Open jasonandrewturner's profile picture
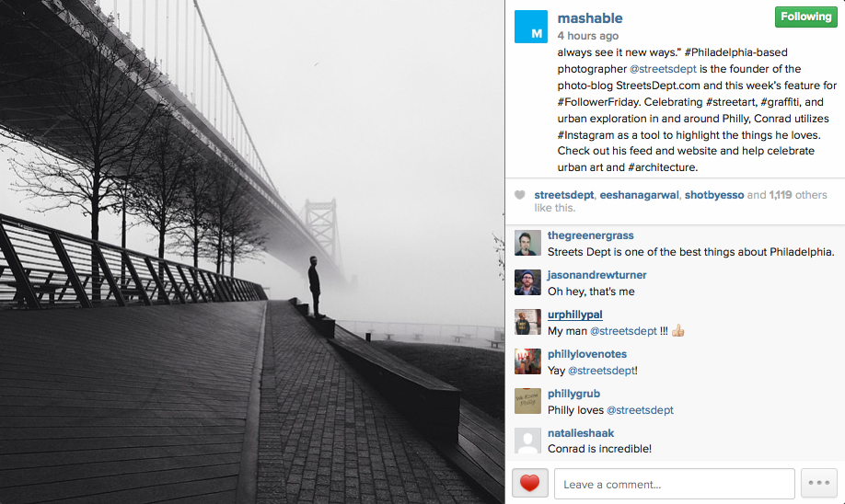This screenshot has width=845, height=504. [527, 282]
